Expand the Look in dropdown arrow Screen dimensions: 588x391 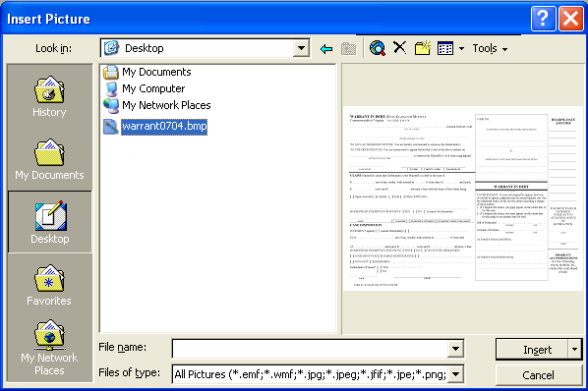[x=301, y=48]
